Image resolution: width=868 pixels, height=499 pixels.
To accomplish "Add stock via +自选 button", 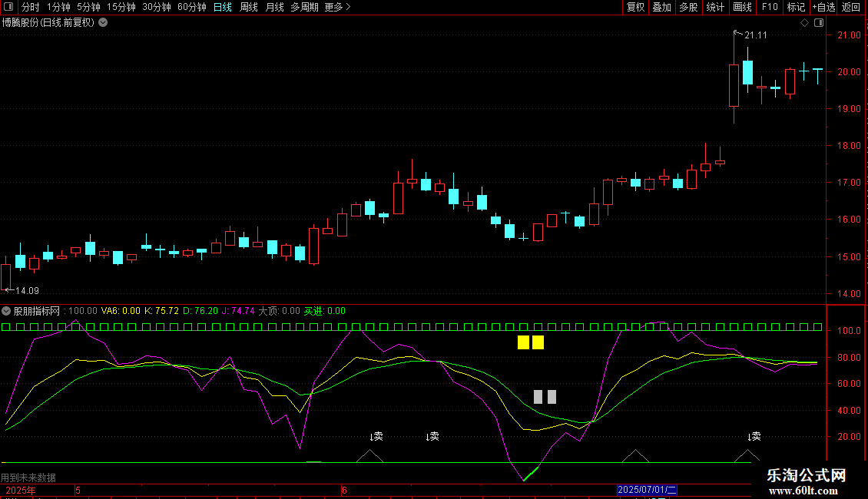I will (x=823, y=7).
